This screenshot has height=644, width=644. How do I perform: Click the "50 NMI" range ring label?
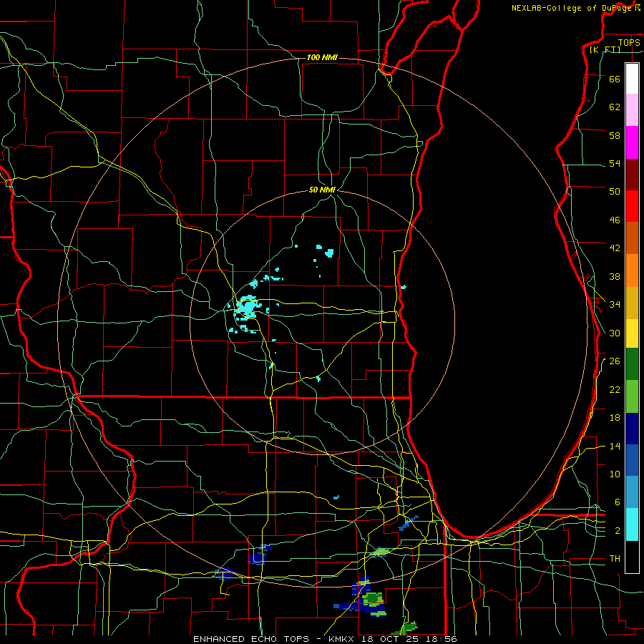(x=322, y=190)
